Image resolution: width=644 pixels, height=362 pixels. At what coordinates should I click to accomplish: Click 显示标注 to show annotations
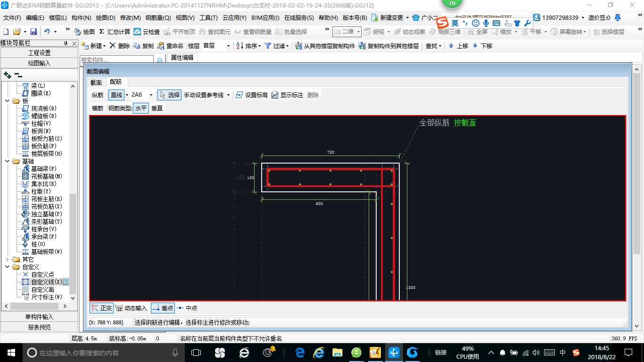pos(287,95)
